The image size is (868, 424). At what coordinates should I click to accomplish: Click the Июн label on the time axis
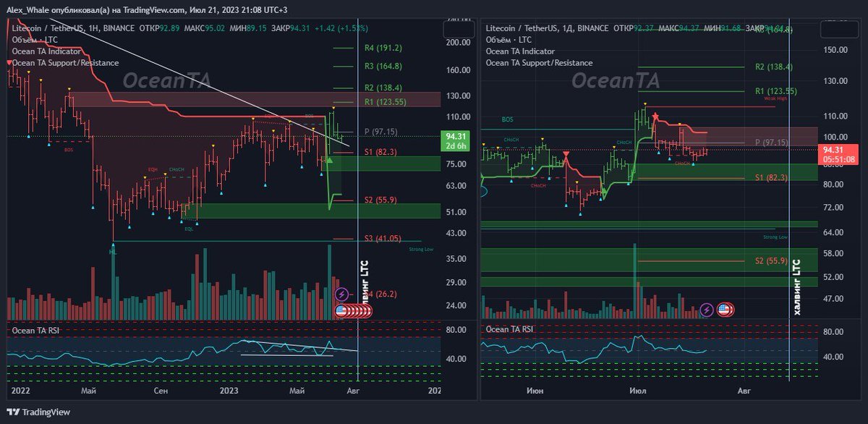point(536,391)
